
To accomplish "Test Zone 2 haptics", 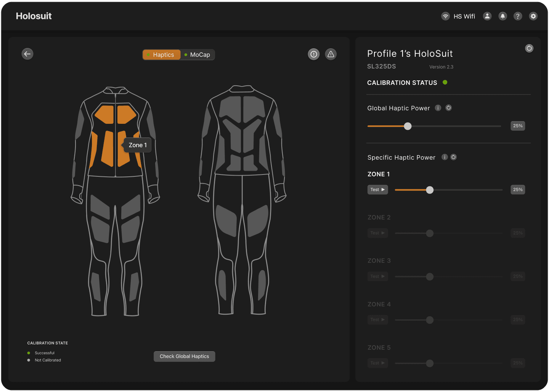I will click(378, 233).
